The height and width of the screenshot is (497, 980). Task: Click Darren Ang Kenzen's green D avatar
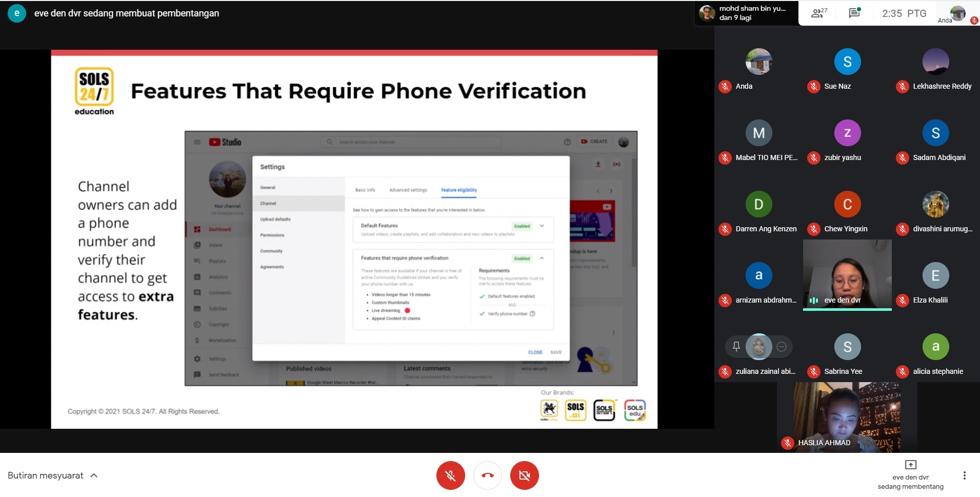[758, 204]
